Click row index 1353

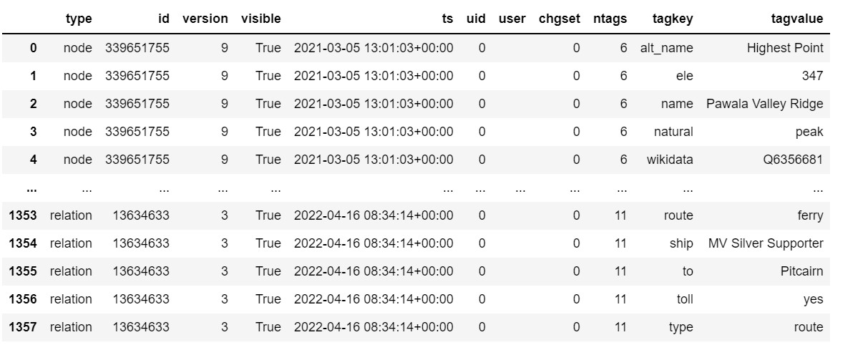pos(21,215)
